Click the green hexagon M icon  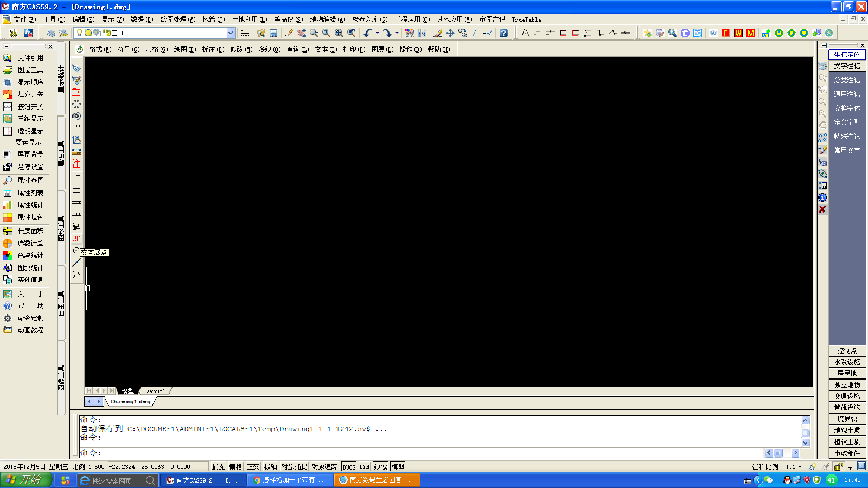tap(779, 33)
